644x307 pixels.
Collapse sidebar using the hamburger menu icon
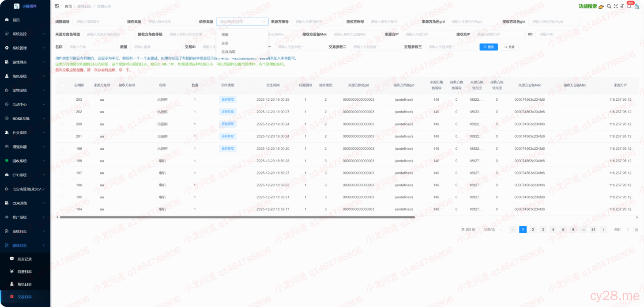pos(56,6)
